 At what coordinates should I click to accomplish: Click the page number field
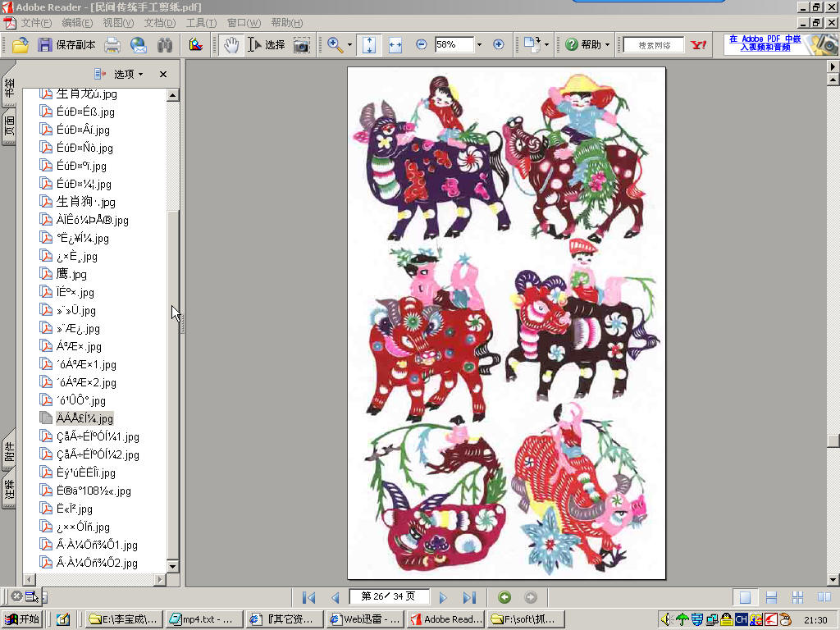tap(388, 596)
